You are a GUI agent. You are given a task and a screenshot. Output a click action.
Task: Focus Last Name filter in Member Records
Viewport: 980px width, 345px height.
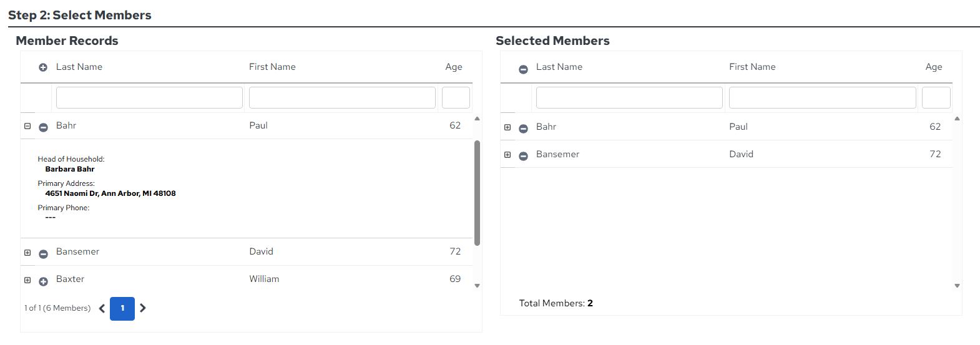point(149,98)
